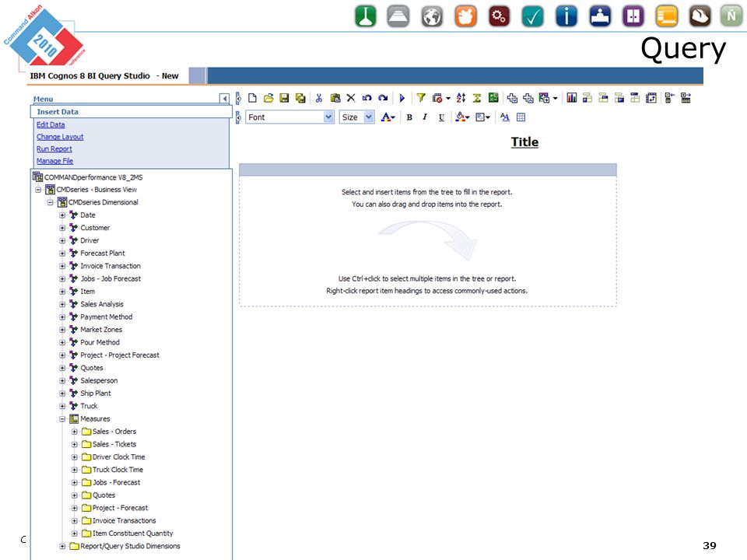Expand the Truck dimension
The image size is (747, 560).
point(62,406)
